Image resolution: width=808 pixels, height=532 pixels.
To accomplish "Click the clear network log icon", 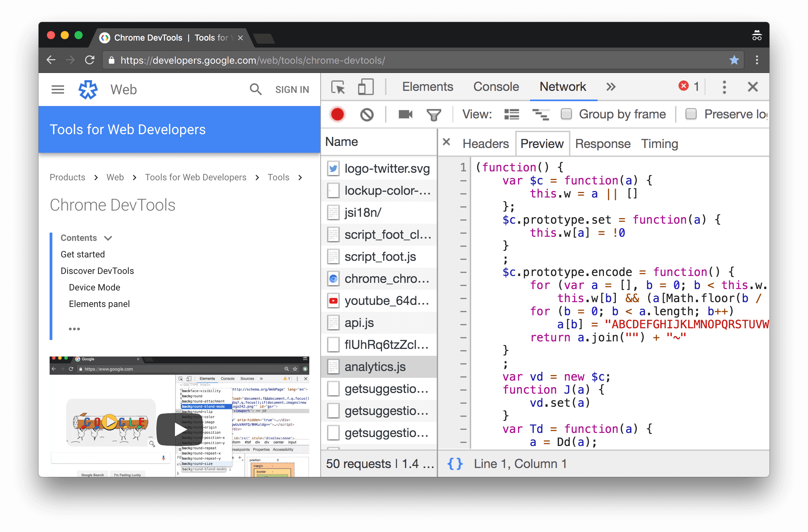I will click(367, 115).
